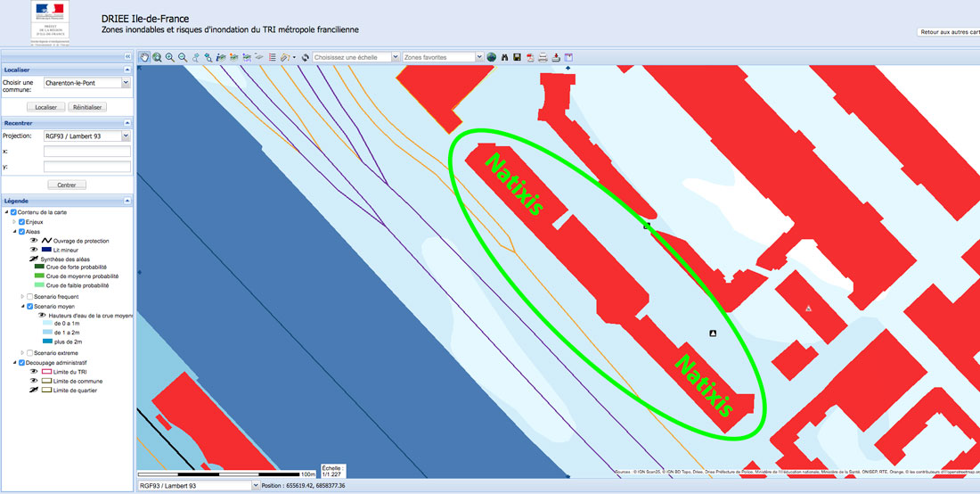Click the y coordinate input field
Viewport: 980px width, 494px height.
pyautogui.click(x=87, y=167)
